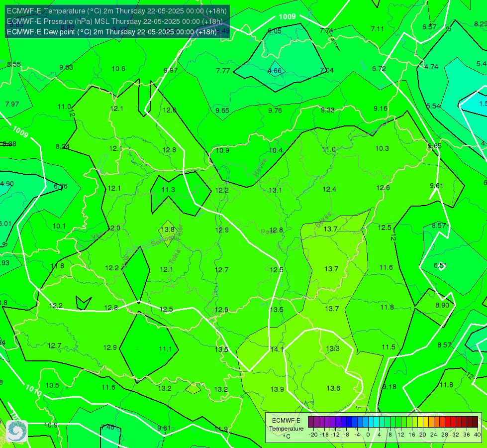487x448 pixels.
Task: Click the 6.76 temperature value
Action: [x=61, y=187]
